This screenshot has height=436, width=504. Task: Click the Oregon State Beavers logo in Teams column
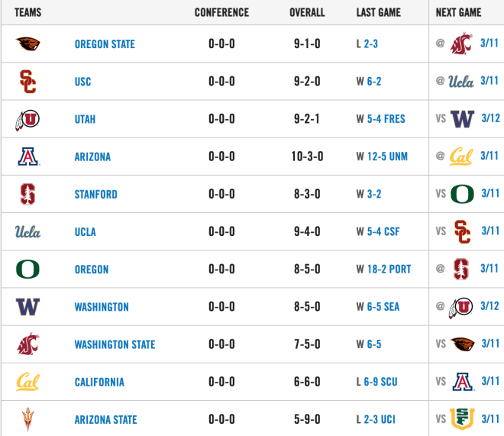[x=27, y=44]
